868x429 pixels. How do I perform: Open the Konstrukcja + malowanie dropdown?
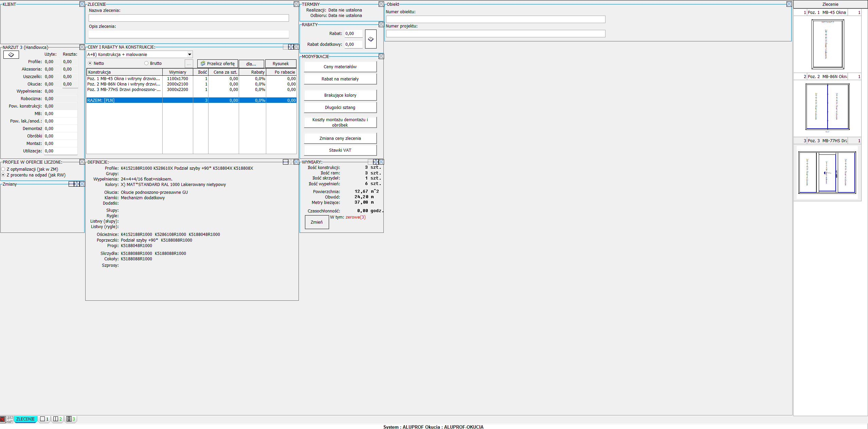point(189,54)
